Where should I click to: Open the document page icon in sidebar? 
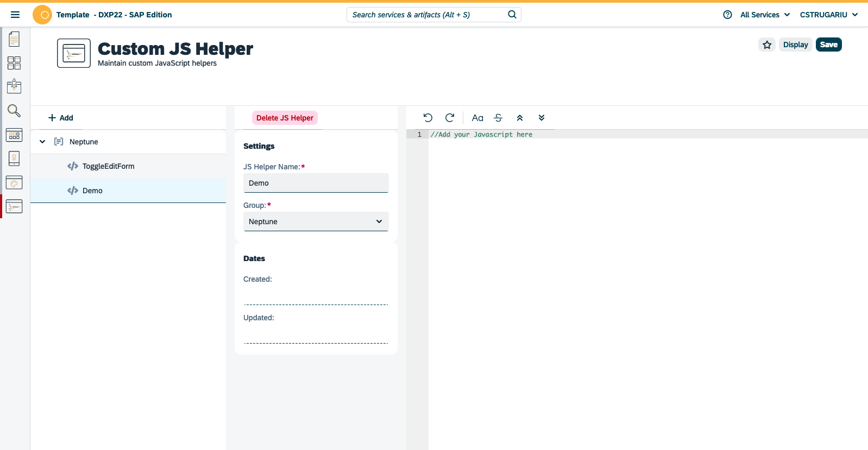pos(14,39)
